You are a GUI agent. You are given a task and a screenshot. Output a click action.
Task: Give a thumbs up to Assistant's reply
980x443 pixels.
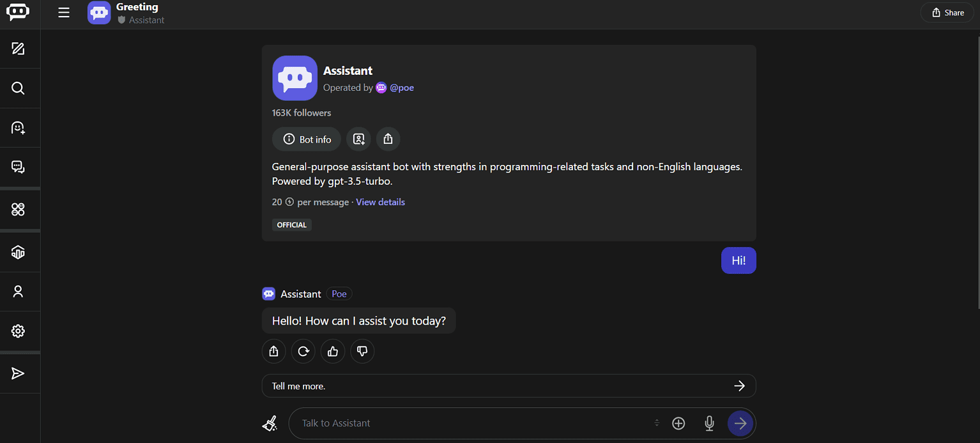[332, 351]
